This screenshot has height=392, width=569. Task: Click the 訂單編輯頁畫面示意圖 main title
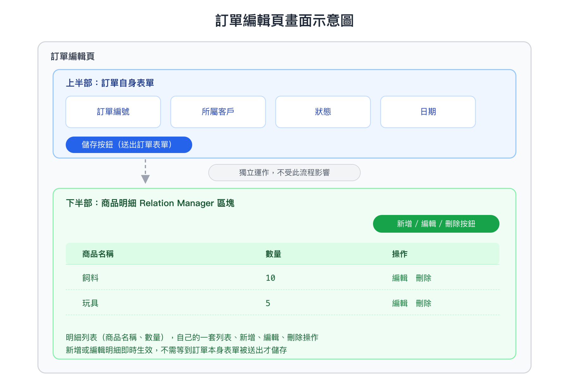click(x=284, y=21)
